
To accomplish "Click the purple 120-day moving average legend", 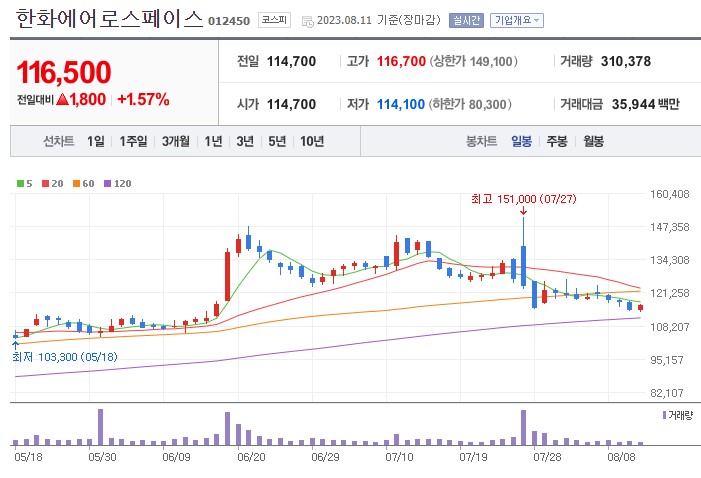I will click(118, 183).
